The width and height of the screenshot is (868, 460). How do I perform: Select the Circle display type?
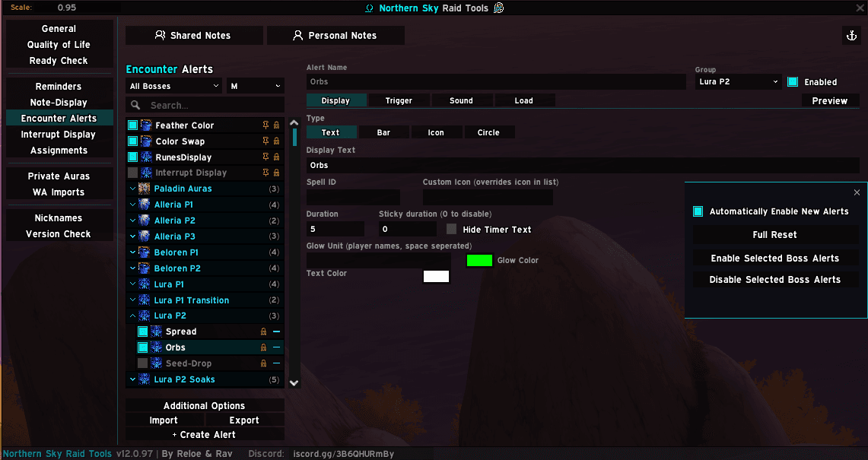[488, 133]
